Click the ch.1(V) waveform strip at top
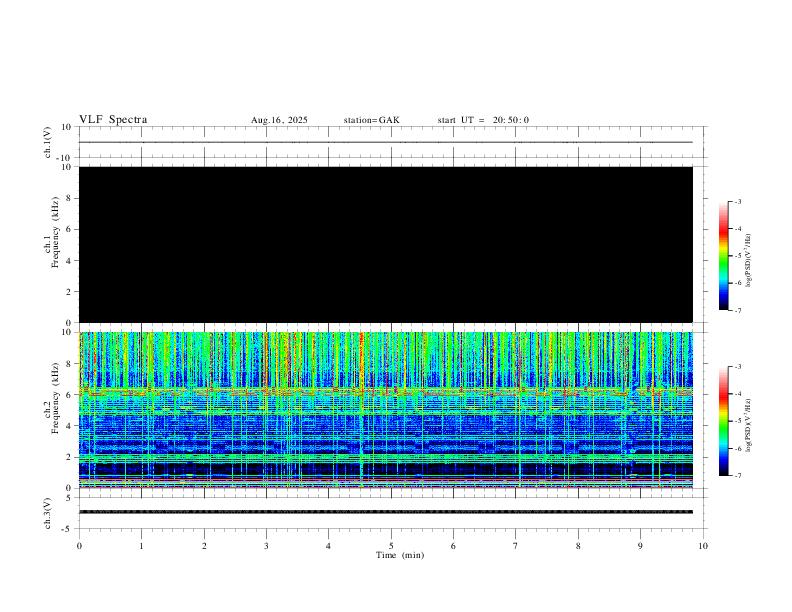 click(x=385, y=142)
